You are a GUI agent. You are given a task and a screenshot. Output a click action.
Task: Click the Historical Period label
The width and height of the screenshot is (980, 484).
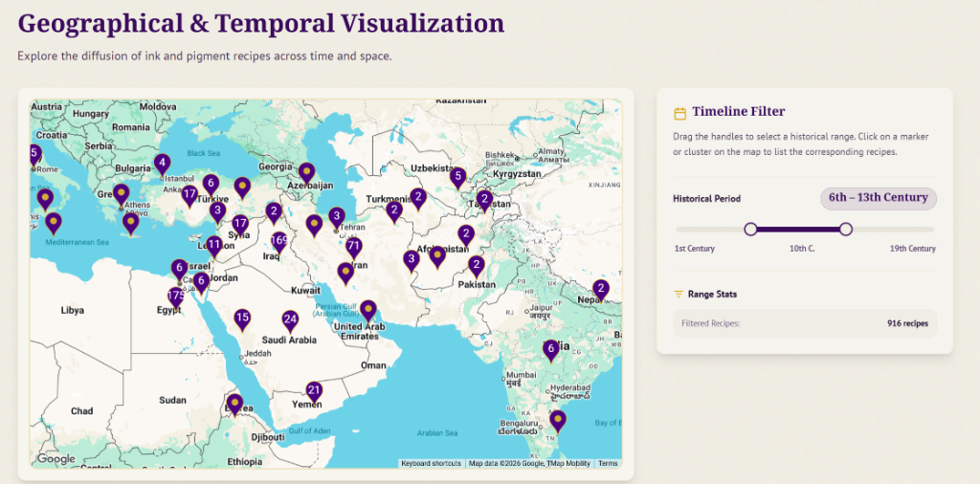[707, 199]
